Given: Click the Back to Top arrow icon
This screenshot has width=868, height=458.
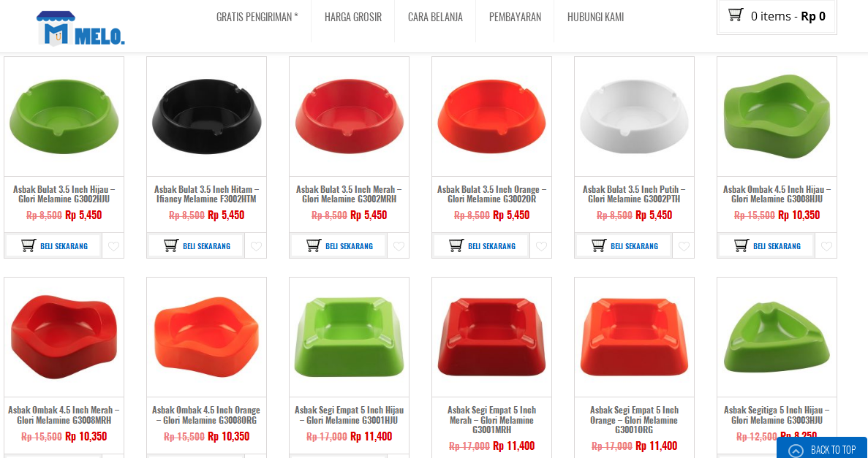Looking at the screenshot, I should pos(796,450).
